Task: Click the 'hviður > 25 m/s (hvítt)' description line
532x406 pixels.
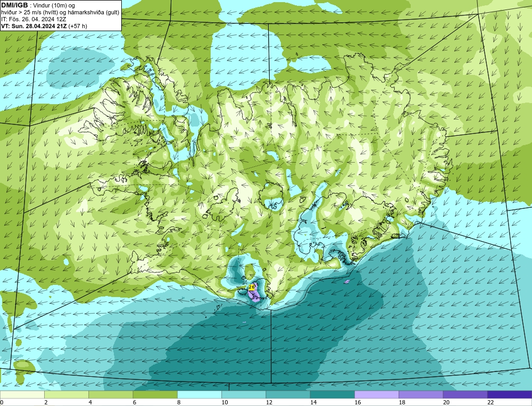Action: [x=60, y=13]
